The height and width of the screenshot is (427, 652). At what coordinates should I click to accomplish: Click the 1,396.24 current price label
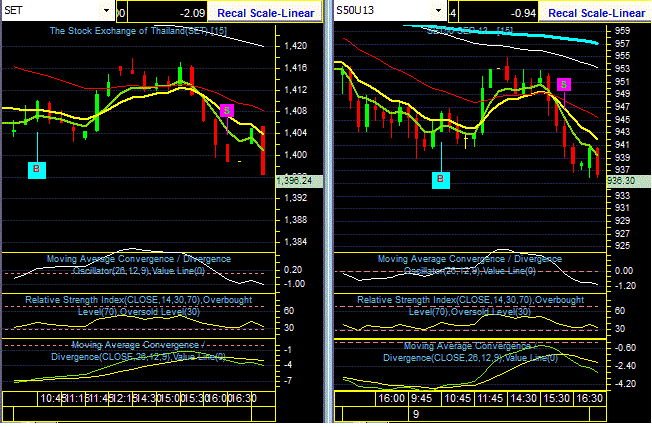point(299,181)
